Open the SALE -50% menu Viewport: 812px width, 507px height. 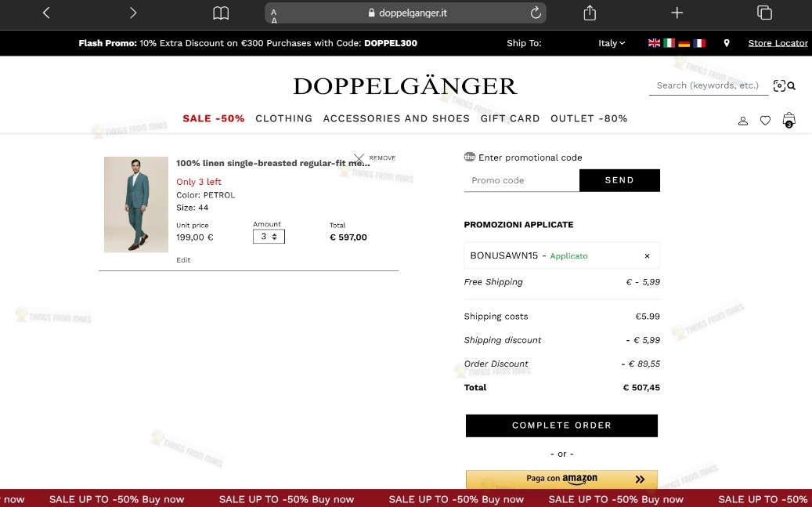[213, 118]
